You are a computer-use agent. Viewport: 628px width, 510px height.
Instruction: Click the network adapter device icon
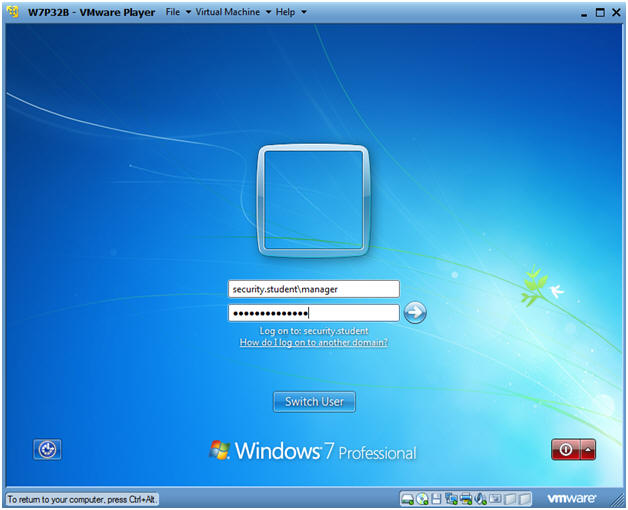point(451,499)
